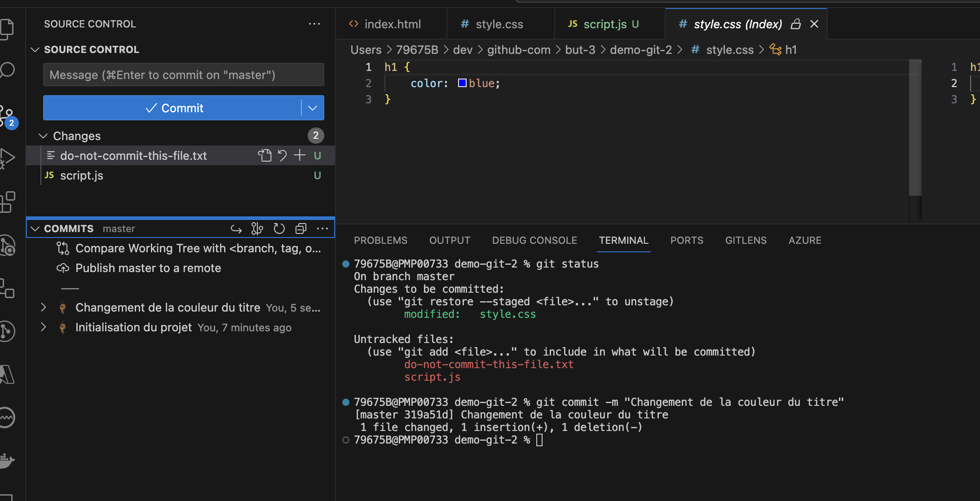Click github-com breadcrumb segment
This screenshot has height=501, width=980.
(519, 50)
